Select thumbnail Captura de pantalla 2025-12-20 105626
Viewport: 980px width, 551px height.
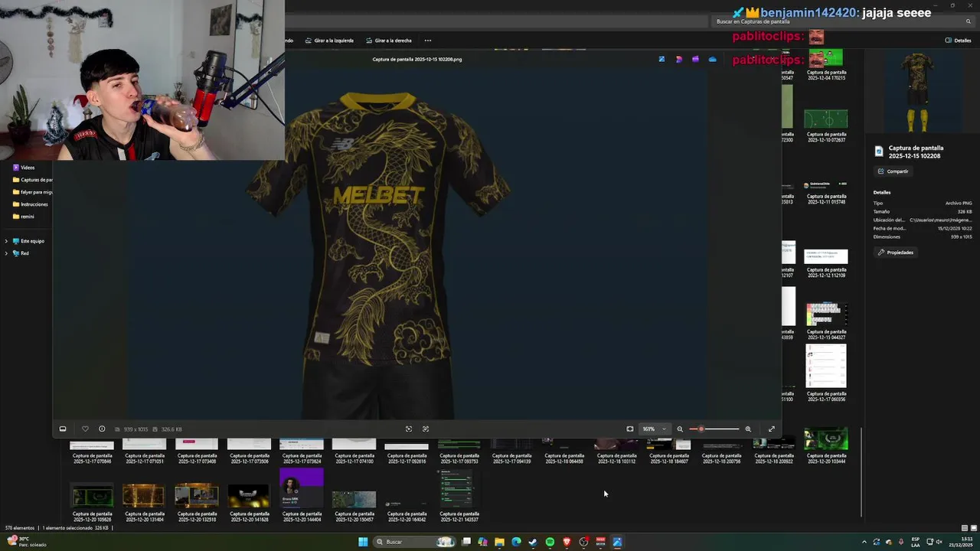pos(92,504)
